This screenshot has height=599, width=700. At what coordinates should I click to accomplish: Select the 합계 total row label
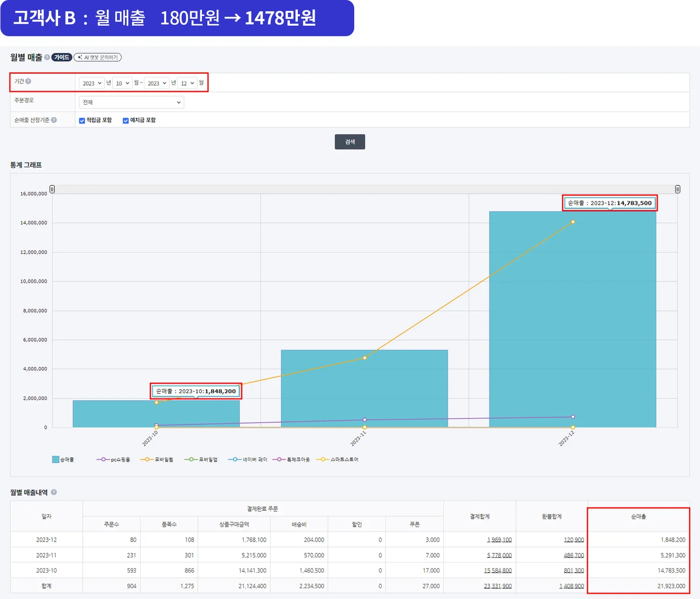point(47,586)
